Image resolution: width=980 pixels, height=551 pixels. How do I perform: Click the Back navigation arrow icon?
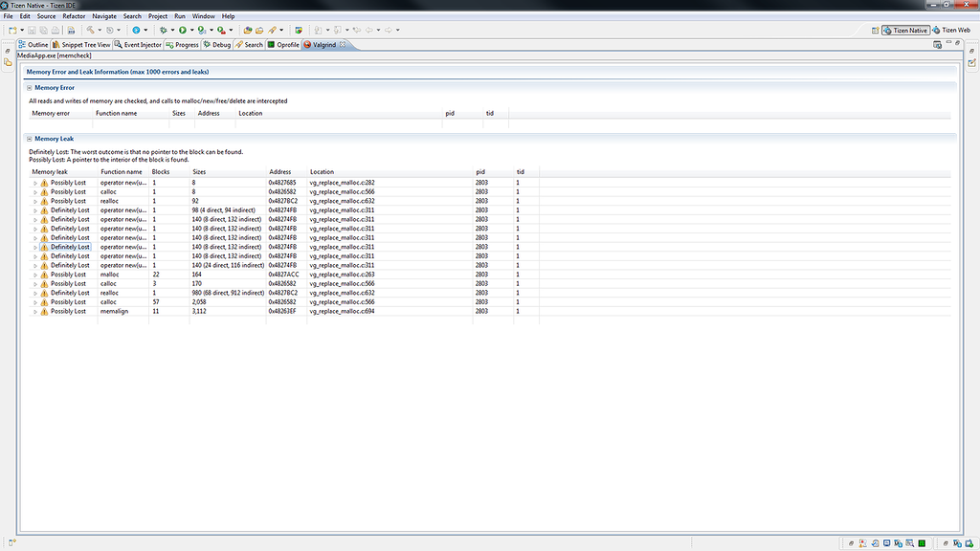pos(368,30)
